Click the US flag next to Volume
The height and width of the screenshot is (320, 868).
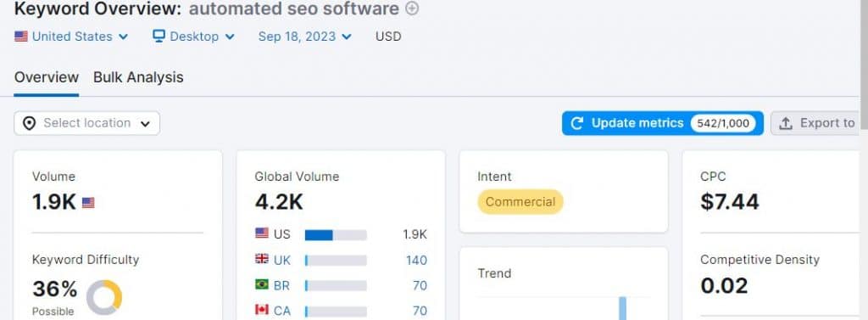[x=88, y=203]
